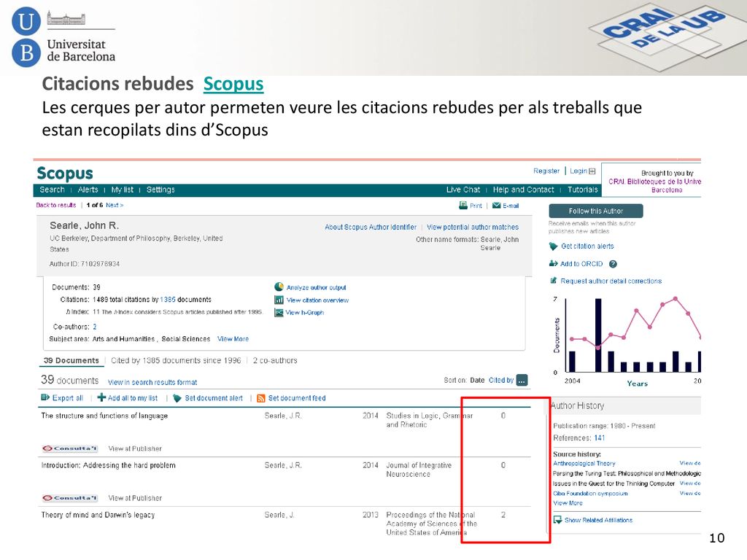Image resolution: width=747 pixels, height=560 pixels.
Task: Start a Live Chat session
Action: (463, 190)
